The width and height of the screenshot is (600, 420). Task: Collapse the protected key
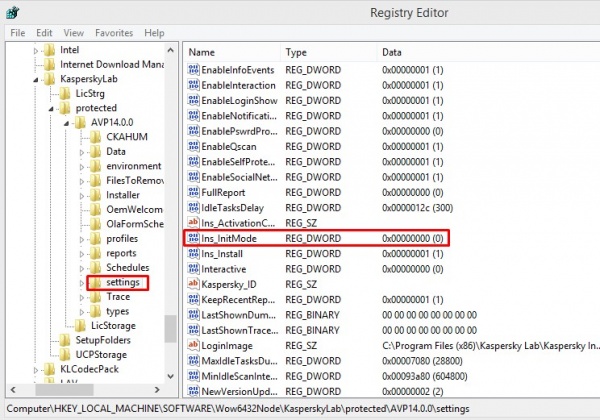[x=51, y=109]
